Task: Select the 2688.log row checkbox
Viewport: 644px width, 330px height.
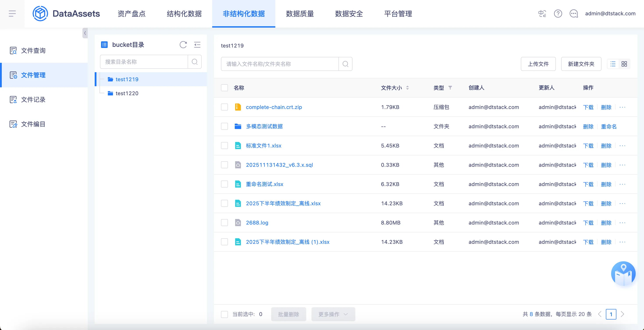Action: click(224, 223)
